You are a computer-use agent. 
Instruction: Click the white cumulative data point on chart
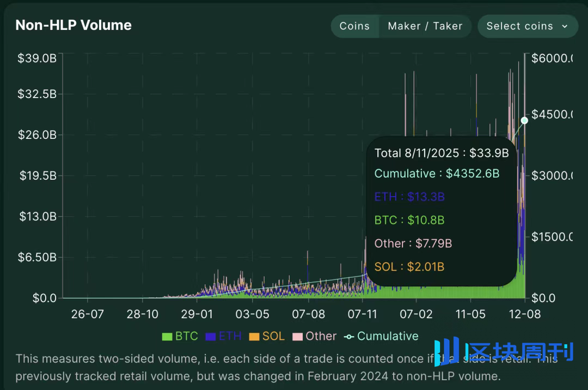[524, 120]
